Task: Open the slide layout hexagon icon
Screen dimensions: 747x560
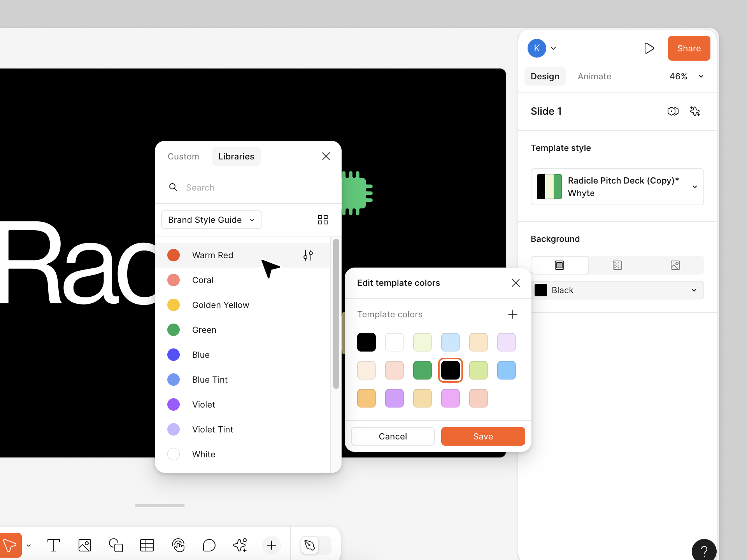Action: pyautogui.click(x=673, y=111)
